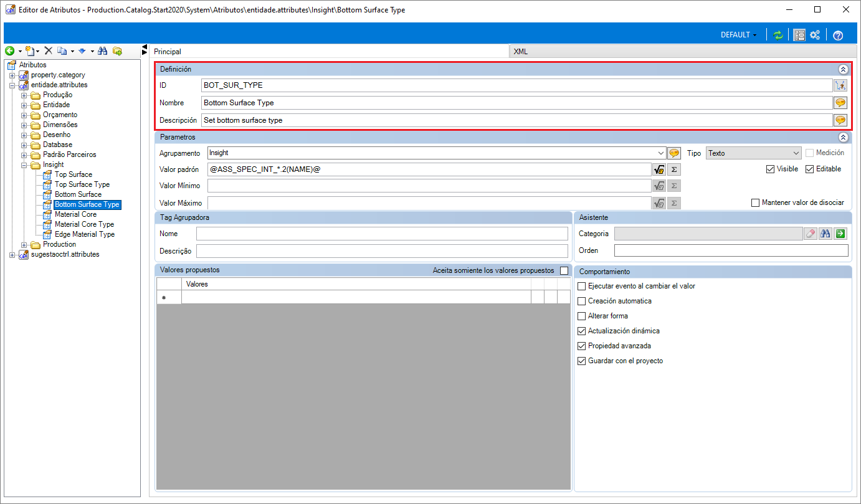Click green arrow icon in Asistente Categoria
Viewport: 861px width, 504px height.
tap(841, 234)
